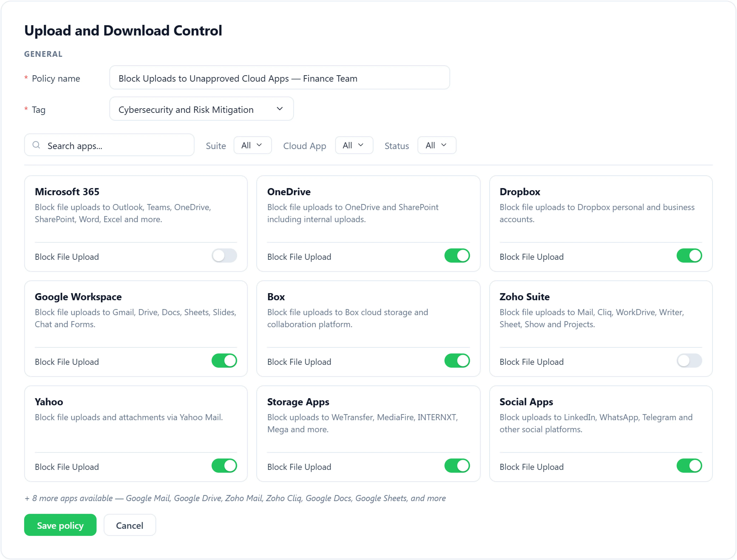Screen dimensions: 737x560
Task: Click the GENERAL section label
Action: 43,54
